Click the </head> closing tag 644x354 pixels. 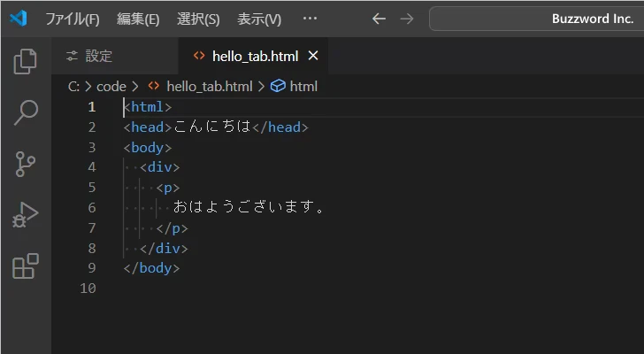pyautogui.click(x=280, y=127)
